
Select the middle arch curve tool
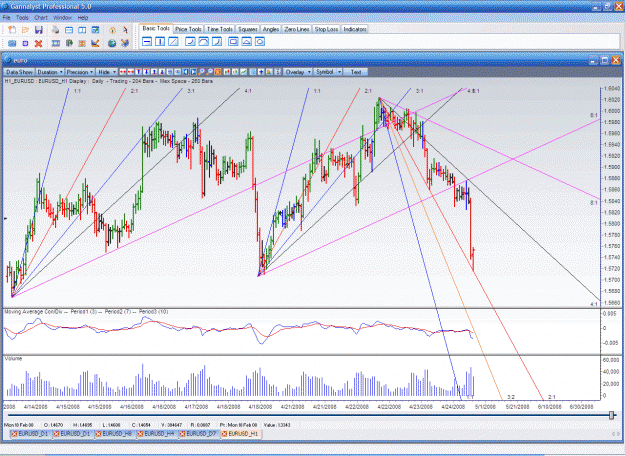coord(204,41)
